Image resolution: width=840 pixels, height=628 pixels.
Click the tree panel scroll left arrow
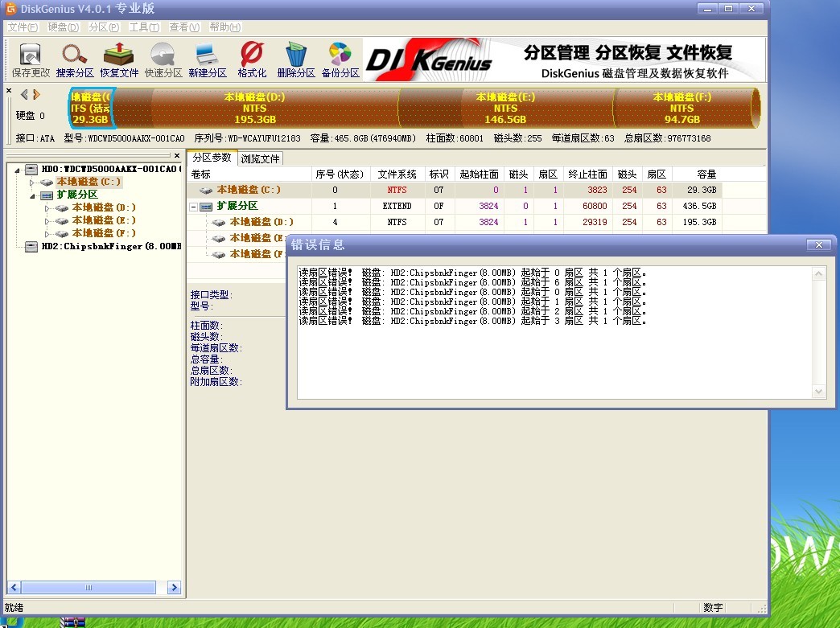pyautogui.click(x=14, y=587)
